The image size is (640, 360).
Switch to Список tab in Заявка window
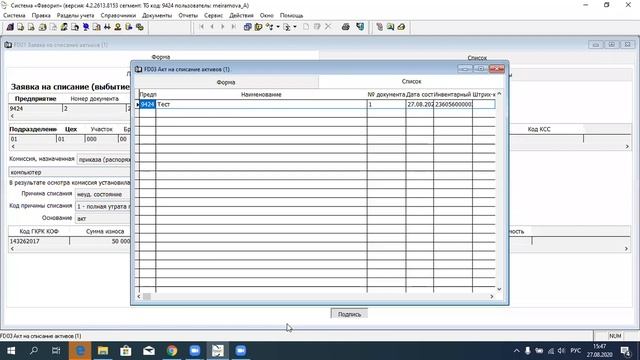click(477, 58)
